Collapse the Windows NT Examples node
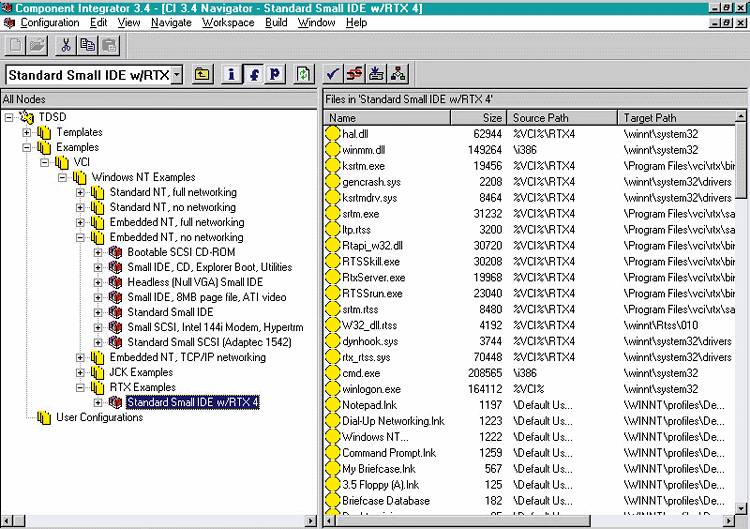The image size is (750, 529). [62, 177]
